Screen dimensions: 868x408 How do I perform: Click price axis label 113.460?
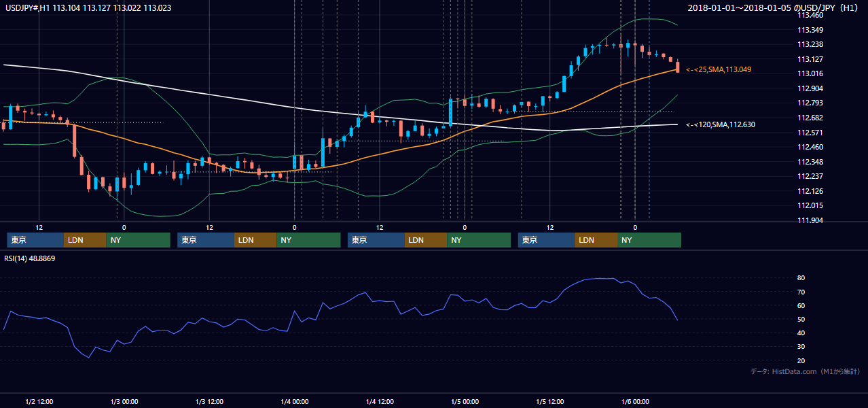810,15
